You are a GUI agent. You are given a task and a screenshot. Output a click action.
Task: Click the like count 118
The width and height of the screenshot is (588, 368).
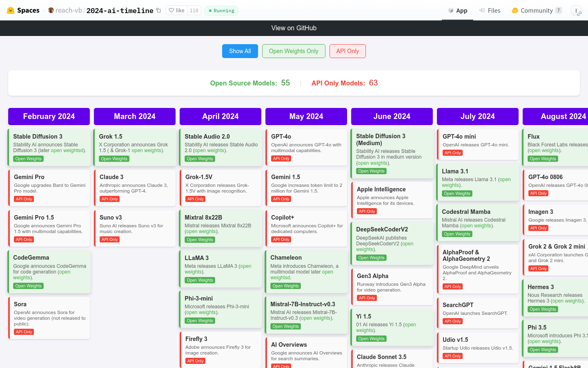[x=194, y=10]
